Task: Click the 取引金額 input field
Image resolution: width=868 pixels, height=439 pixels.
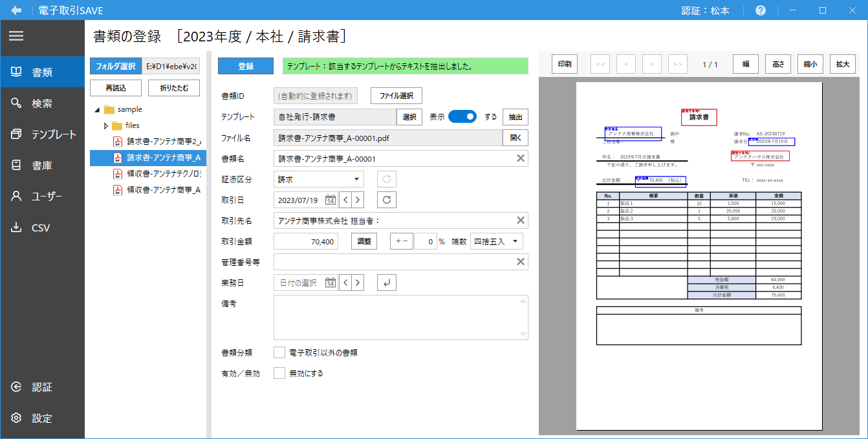Action: point(306,241)
